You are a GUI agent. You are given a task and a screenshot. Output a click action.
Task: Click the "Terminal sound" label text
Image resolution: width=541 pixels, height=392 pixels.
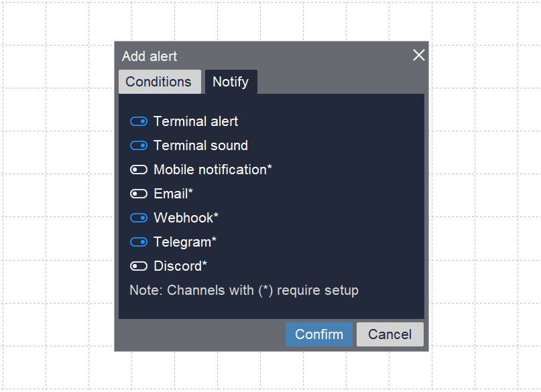[200, 145]
